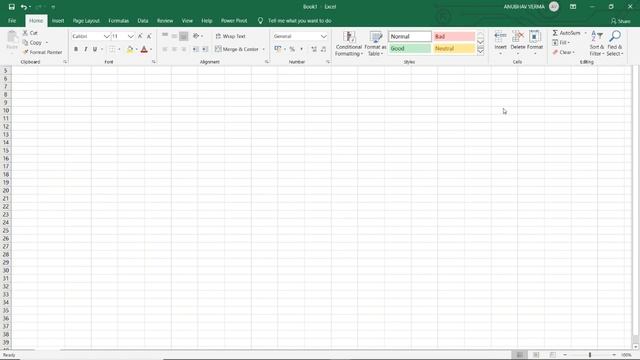Viewport: 640px width, 360px height.
Task: Apply the Normal cell style
Action: [410, 36]
